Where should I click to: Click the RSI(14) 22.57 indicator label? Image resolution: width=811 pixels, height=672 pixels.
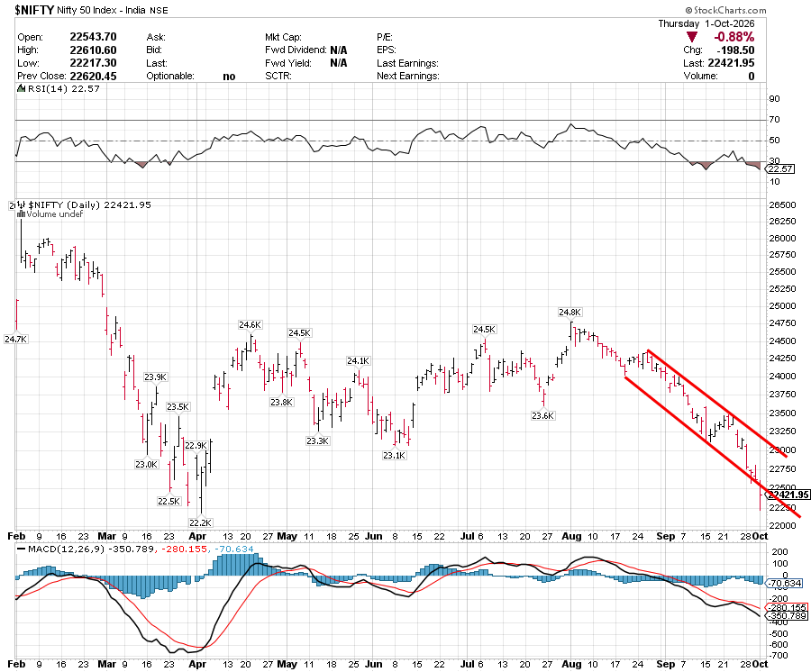coord(64,88)
